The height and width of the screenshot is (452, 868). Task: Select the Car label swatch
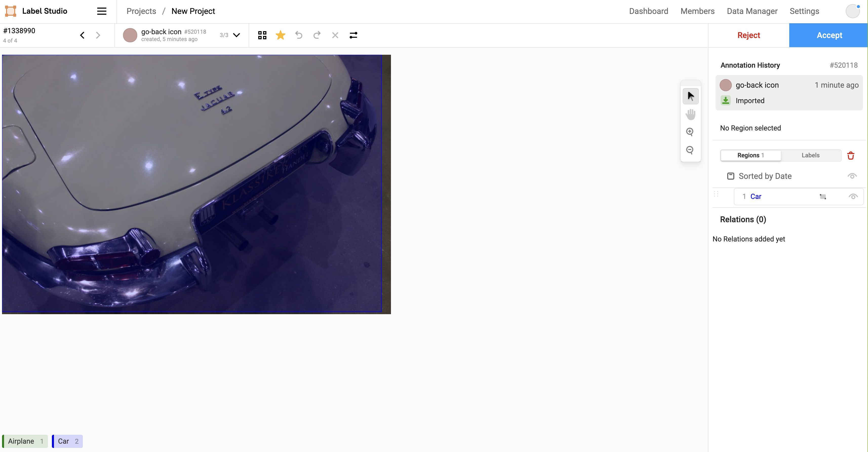[x=67, y=441]
